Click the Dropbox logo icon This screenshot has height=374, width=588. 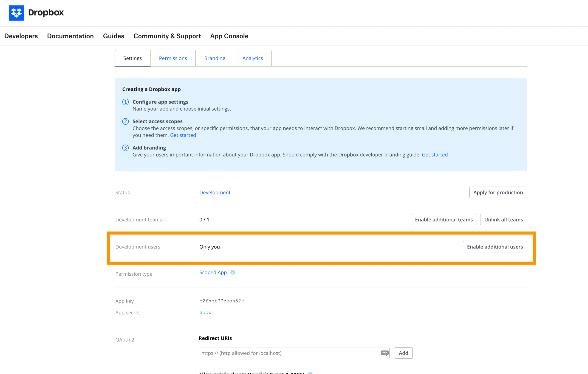tap(16, 13)
